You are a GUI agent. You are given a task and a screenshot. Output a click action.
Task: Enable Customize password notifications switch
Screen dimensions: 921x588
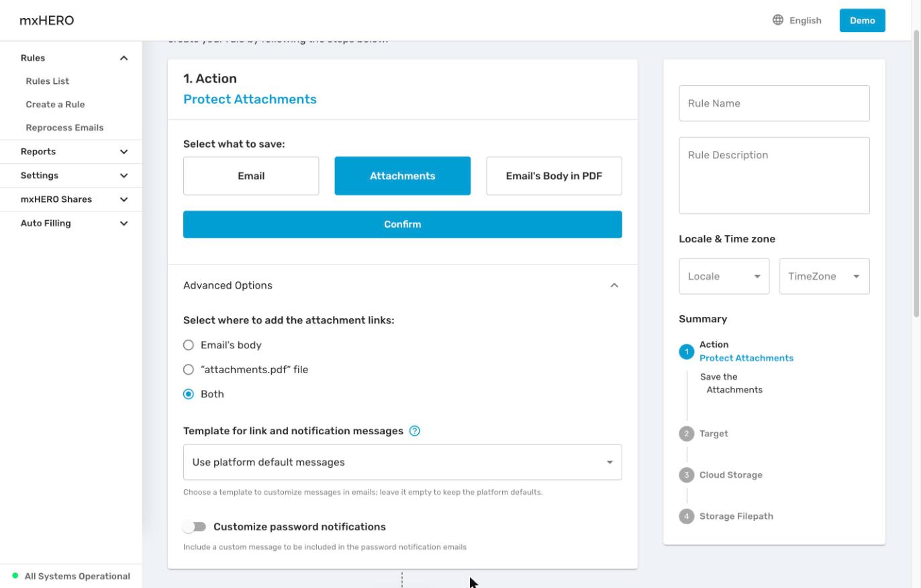point(195,527)
